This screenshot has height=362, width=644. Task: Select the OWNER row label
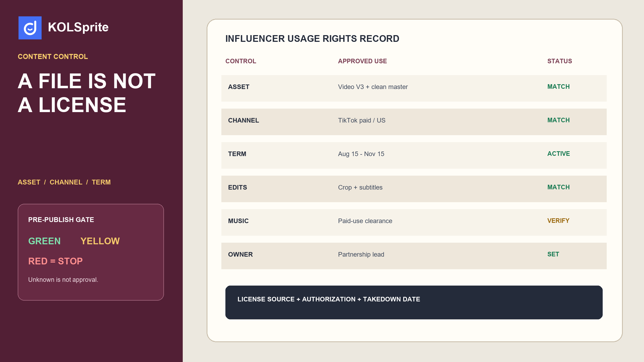point(240,254)
